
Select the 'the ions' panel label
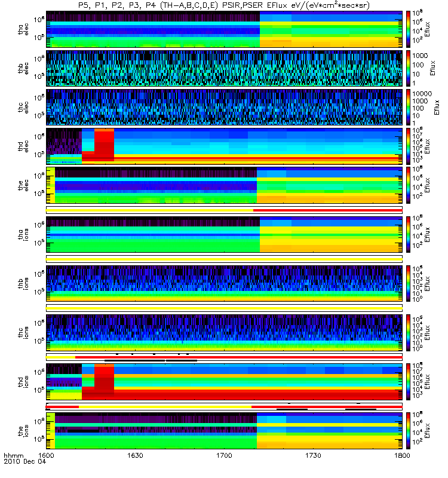tap(23, 431)
